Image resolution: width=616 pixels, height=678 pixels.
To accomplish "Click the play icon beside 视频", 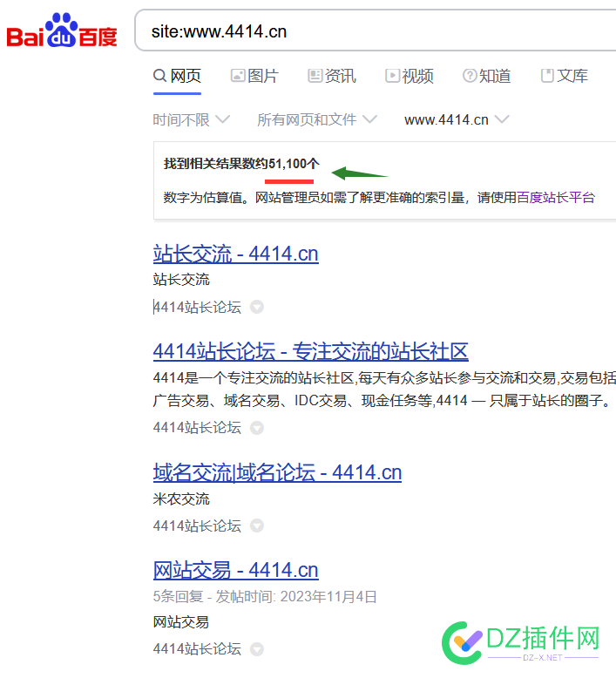I will 392,76.
